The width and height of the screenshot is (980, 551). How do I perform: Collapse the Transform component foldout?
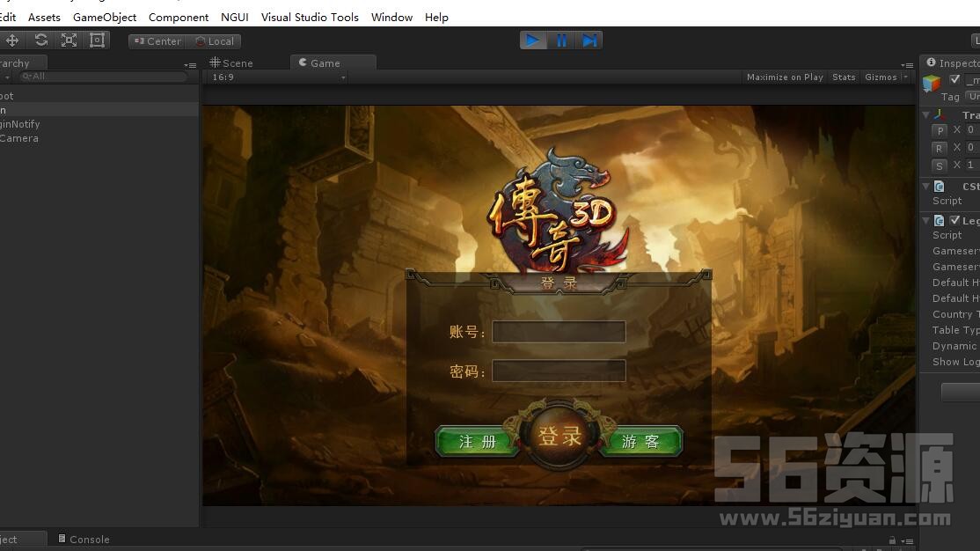coord(925,115)
